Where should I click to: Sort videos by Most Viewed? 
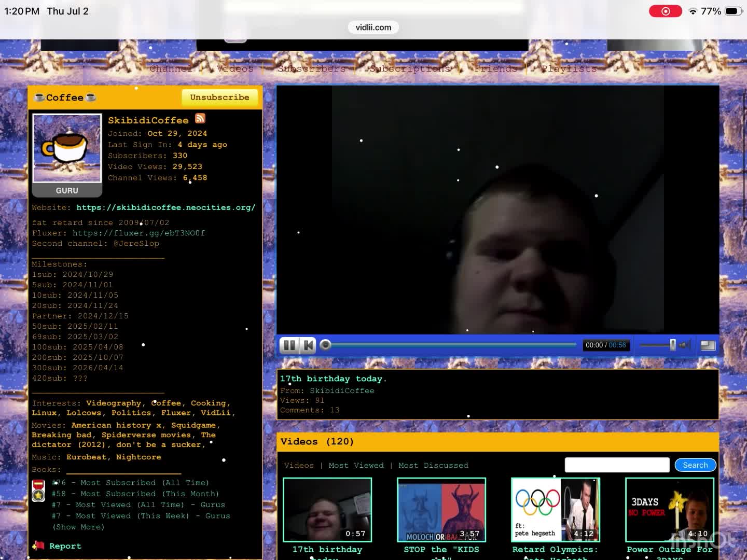[356, 466]
